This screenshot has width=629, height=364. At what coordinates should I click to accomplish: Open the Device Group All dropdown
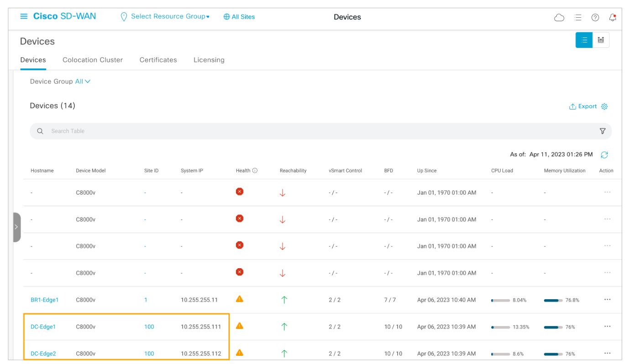(83, 81)
